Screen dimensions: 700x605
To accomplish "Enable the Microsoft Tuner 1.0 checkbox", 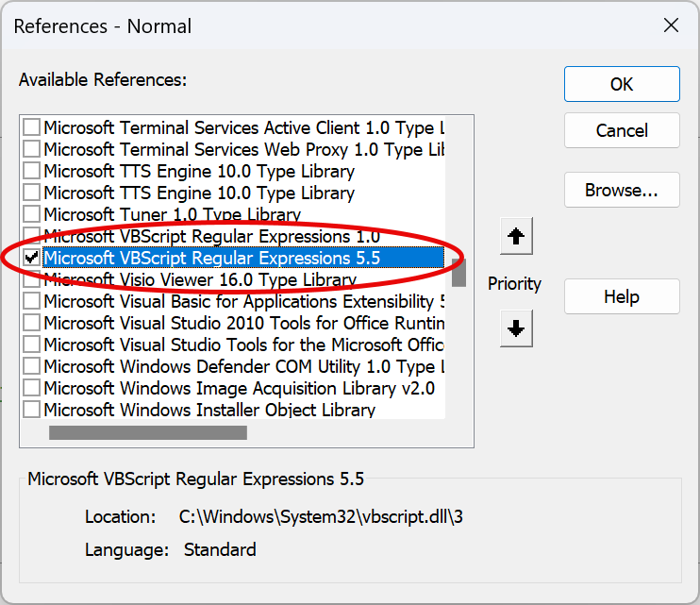I will (32, 214).
